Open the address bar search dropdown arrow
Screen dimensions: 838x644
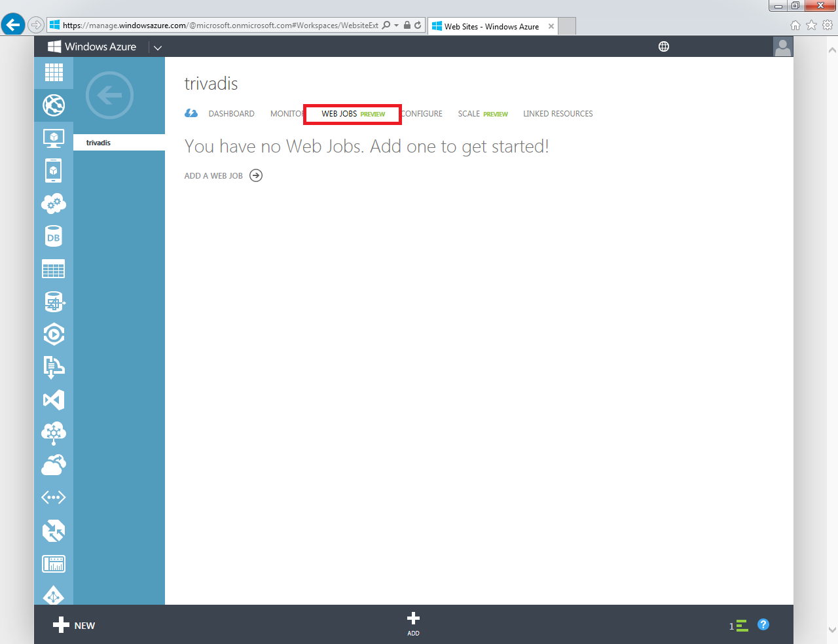pos(396,26)
